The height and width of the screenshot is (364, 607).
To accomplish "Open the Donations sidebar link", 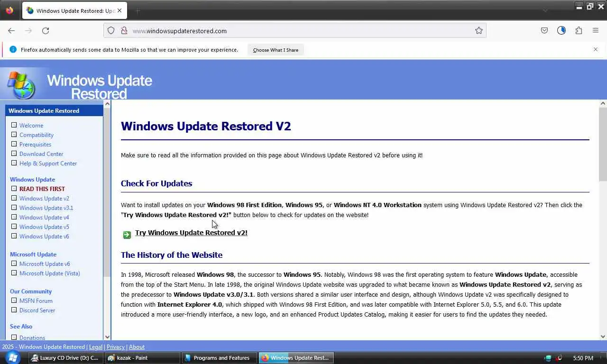I will click(32, 338).
